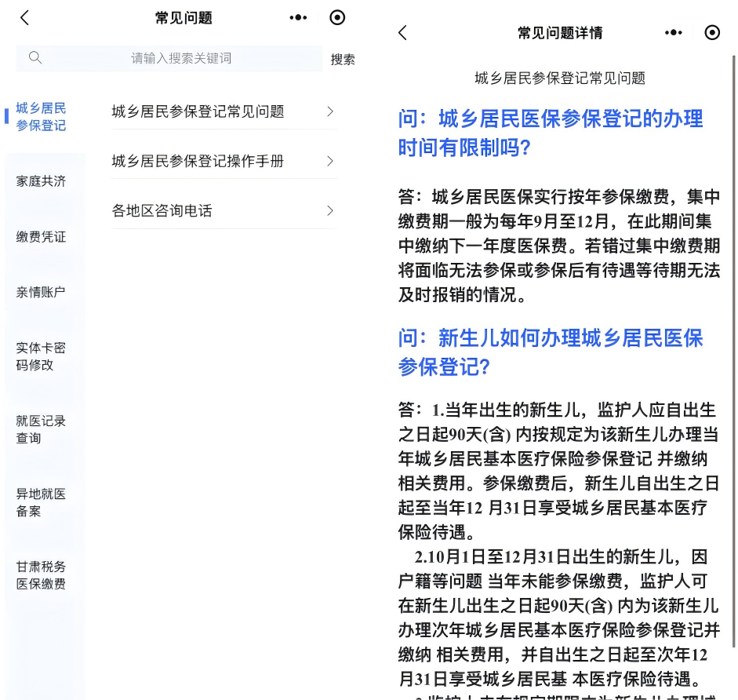Expand 各地区咨询电话 list item
Image resolution: width=738 pixels, height=700 pixels.
[x=224, y=210]
